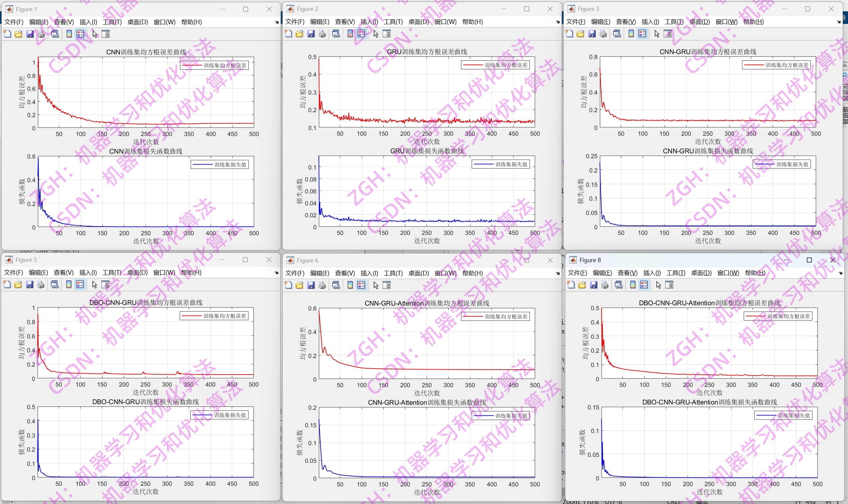Click Insert Colorbar icon in Figure 1 toolbar
The height and width of the screenshot is (504, 848).
point(69,34)
